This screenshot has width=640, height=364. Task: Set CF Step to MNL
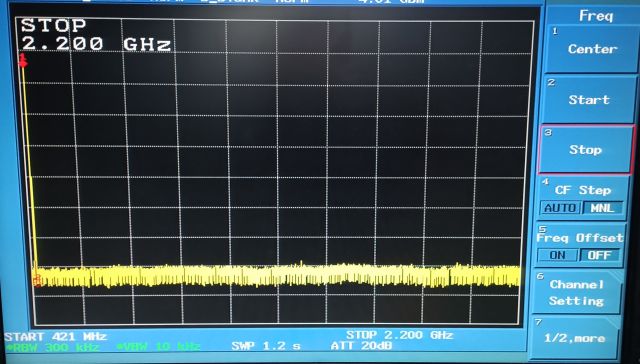pyautogui.click(x=602, y=208)
